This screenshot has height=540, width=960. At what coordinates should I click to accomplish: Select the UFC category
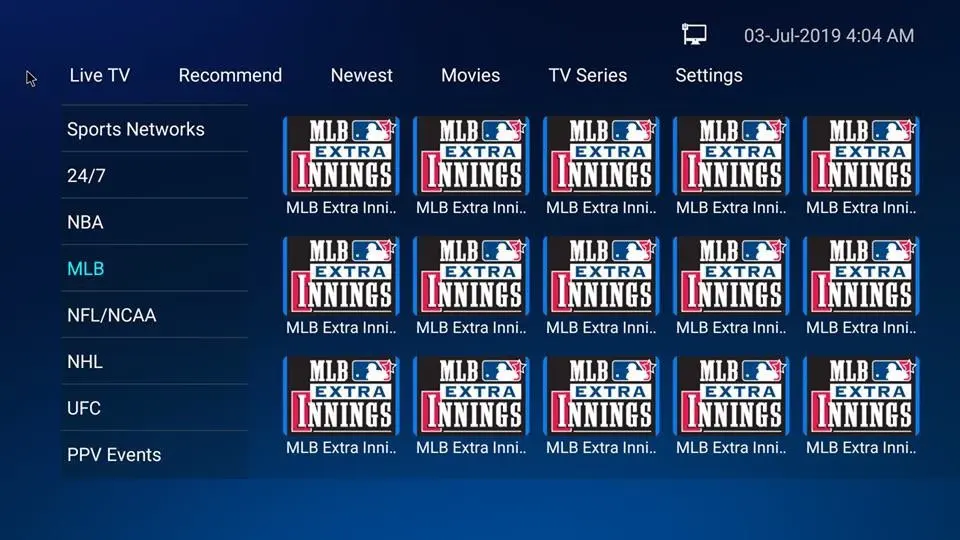[x=155, y=408]
